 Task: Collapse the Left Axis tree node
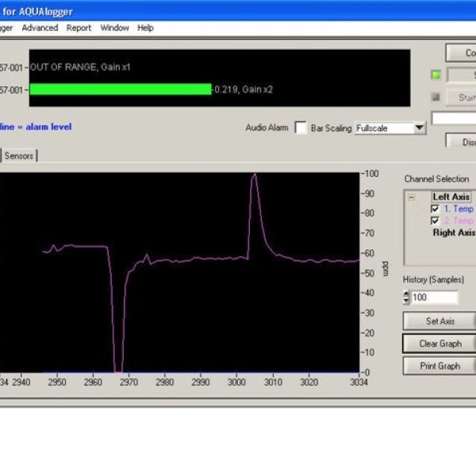coord(411,198)
